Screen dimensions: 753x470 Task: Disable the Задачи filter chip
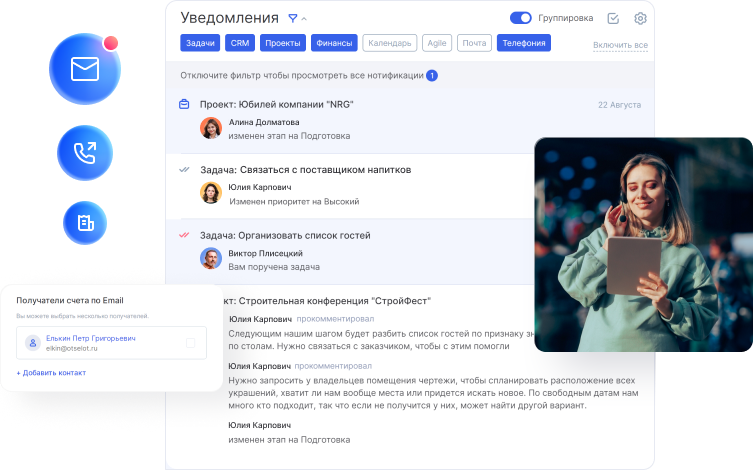tap(200, 43)
